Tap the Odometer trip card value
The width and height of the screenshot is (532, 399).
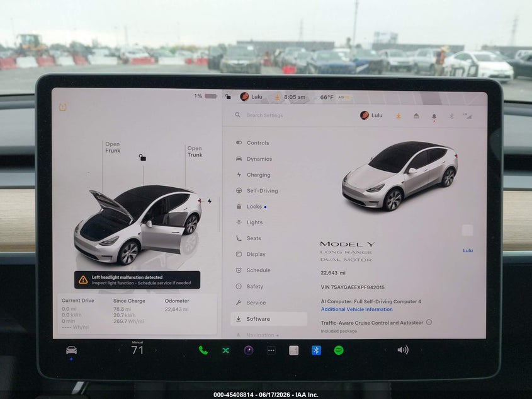click(176, 309)
